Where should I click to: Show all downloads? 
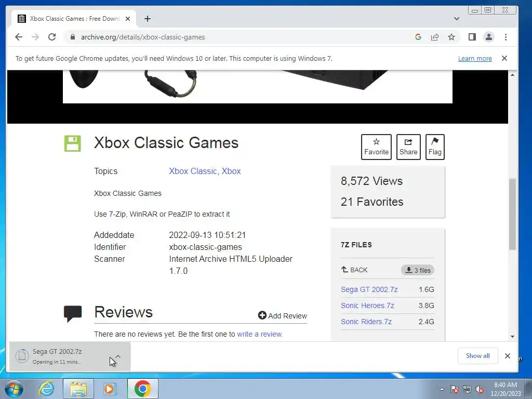(x=477, y=355)
